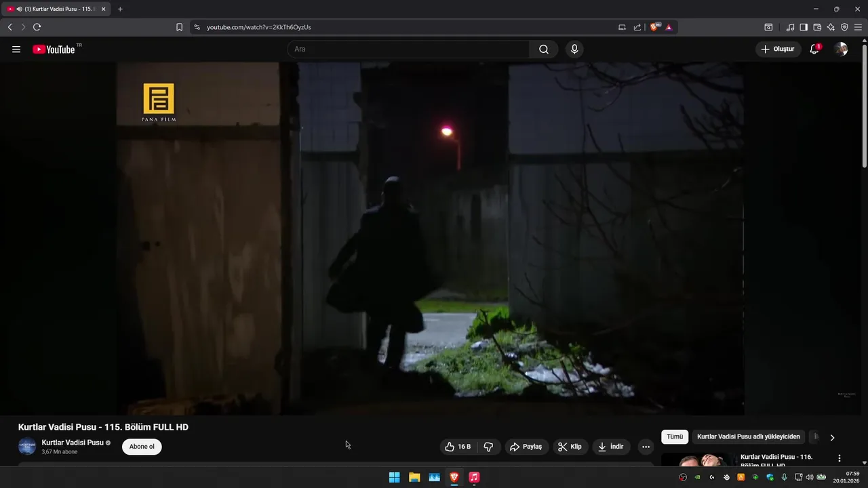
Task: Open YouTube notifications bell
Action: pos(814,49)
